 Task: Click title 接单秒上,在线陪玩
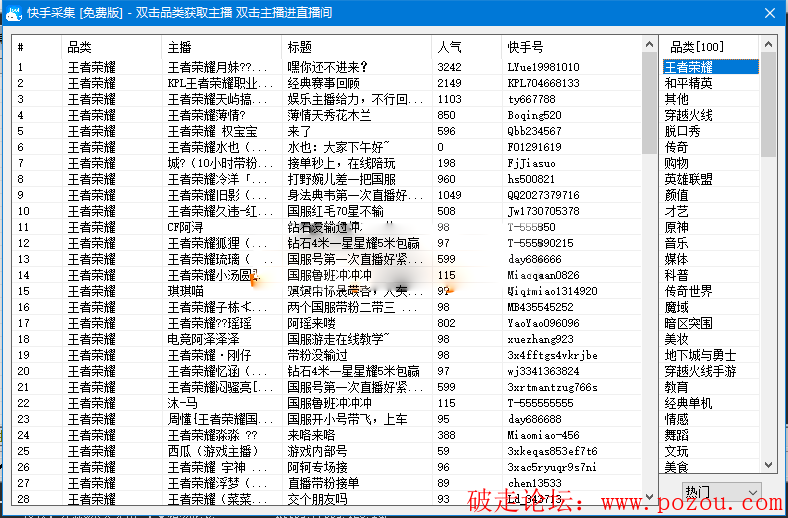click(x=341, y=163)
